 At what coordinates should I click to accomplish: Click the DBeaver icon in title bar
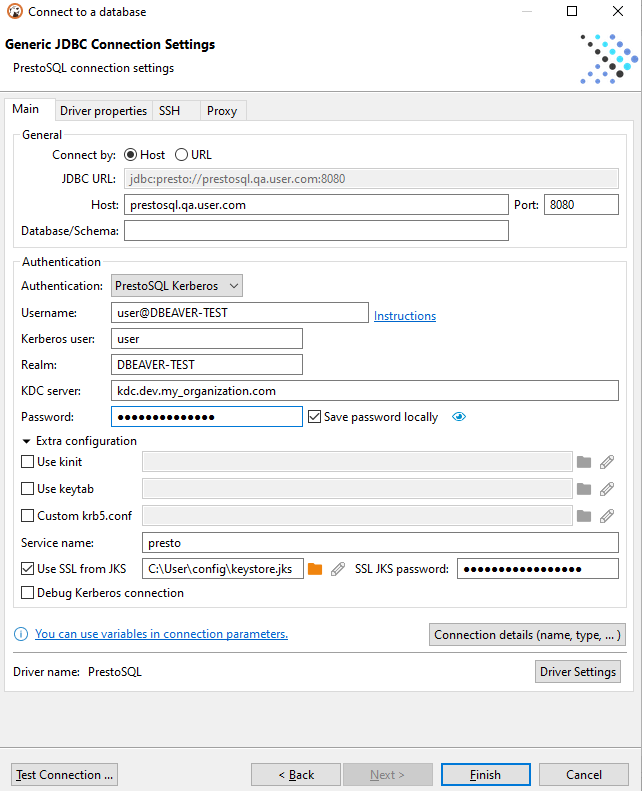pos(15,11)
